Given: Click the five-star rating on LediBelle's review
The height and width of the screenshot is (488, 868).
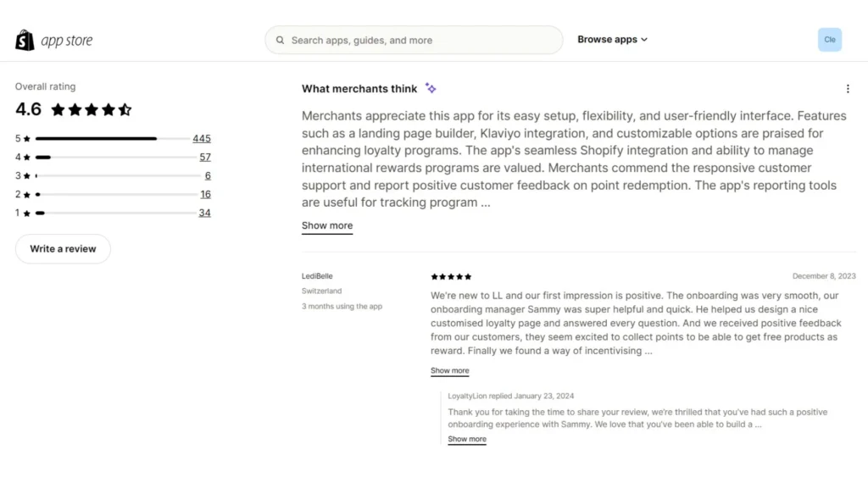Looking at the screenshot, I should click(450, 276).
